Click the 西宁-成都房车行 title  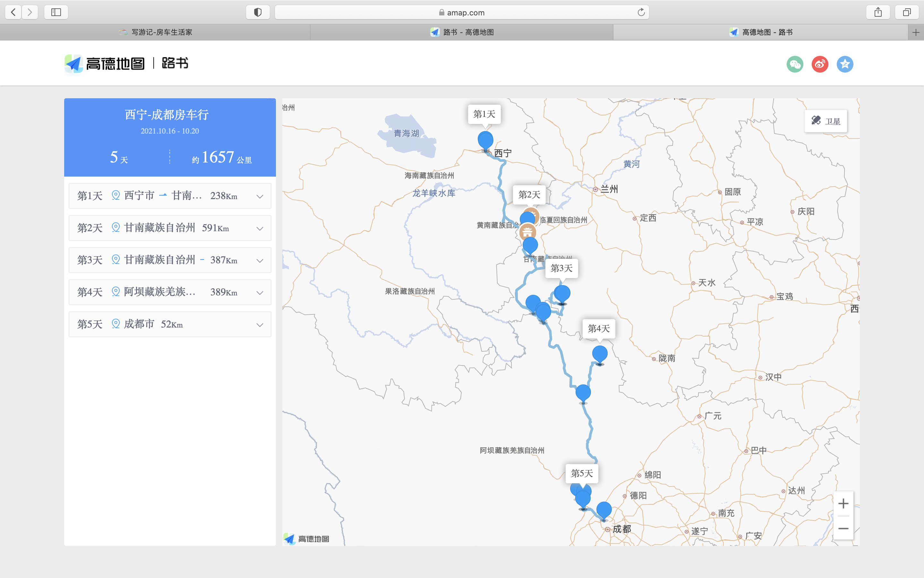167,115
